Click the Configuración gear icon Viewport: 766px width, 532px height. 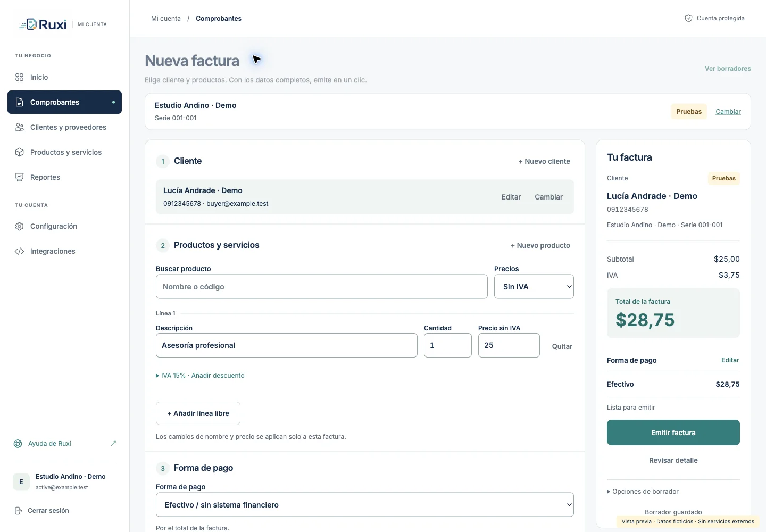coord(19,226)
